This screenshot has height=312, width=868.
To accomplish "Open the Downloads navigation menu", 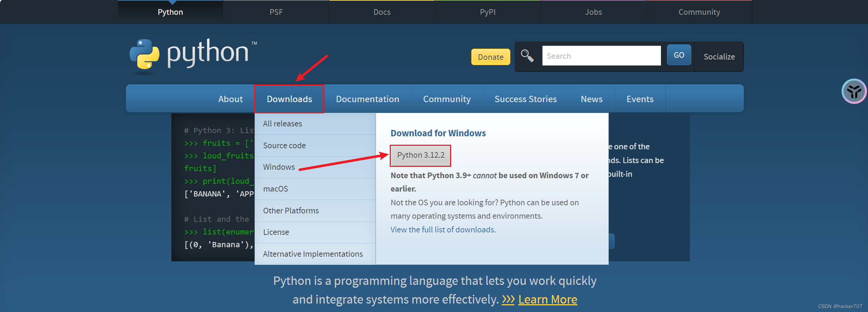I will pyautogui.click(x=289, y=99).
